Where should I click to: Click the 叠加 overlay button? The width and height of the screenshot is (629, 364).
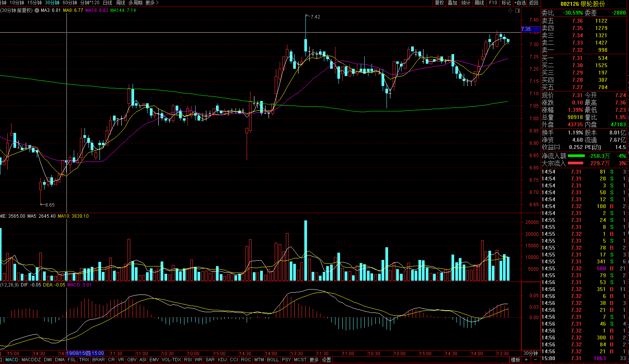click(453, 3)
